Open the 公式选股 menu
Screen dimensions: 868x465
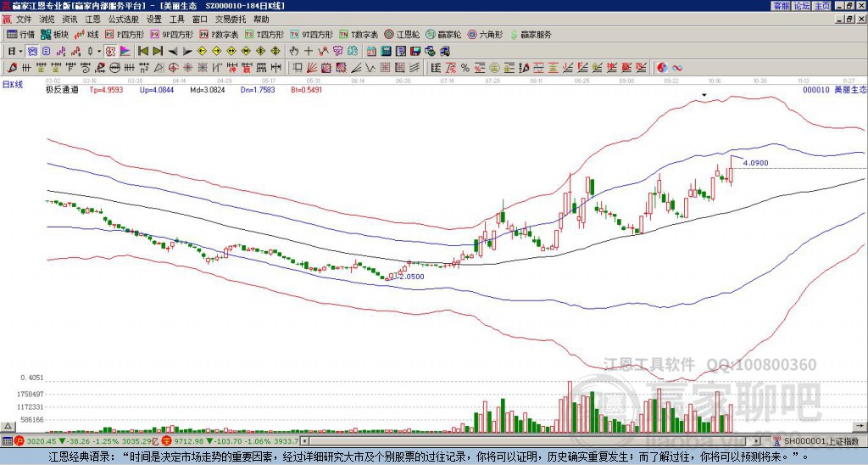pyautogui.click(x=124, y=20)
